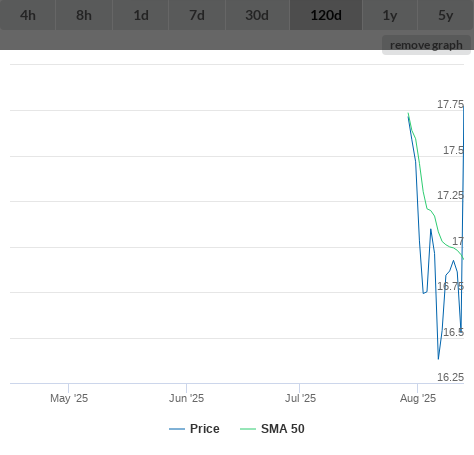The height and width of the screenshot is (455, 474).
Task: Choose the 1d range tab
Action: point(141,15)
